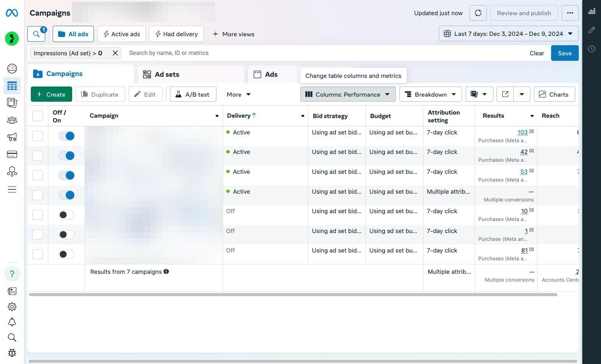Click the horizontal table scrollbar

coord(293,295)
